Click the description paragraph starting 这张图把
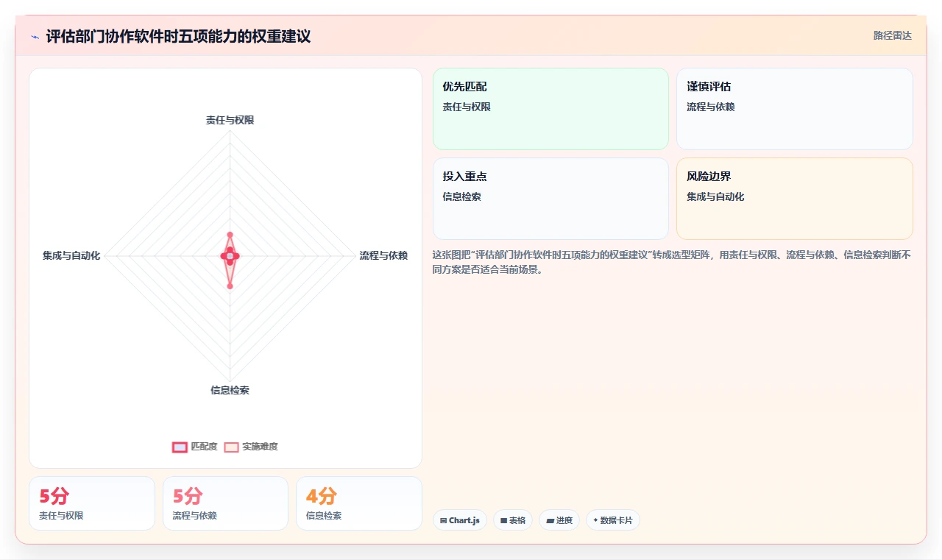The height and width of the screenshot is (560, 942). coord(672,262)
